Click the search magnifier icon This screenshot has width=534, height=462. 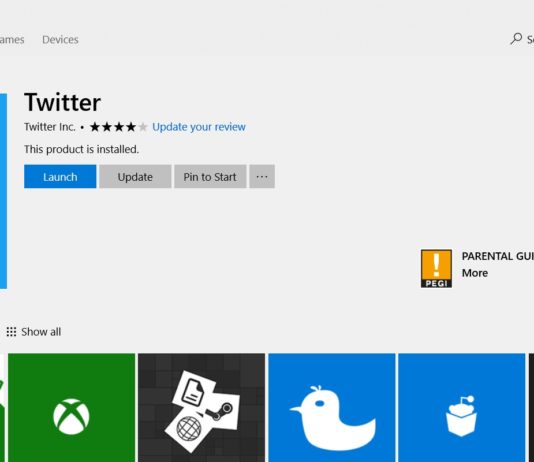pos(516,39)
